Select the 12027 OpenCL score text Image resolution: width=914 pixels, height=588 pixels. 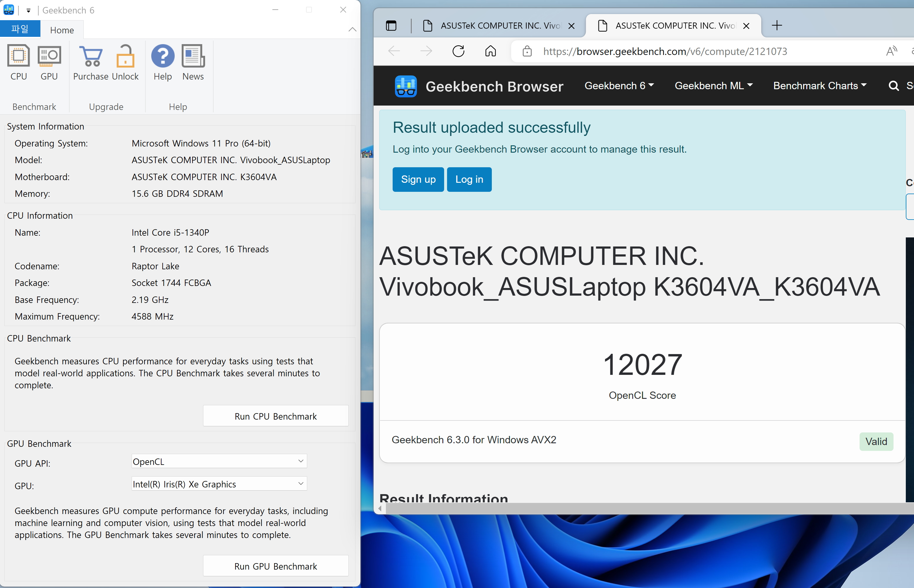click(642, 365)
